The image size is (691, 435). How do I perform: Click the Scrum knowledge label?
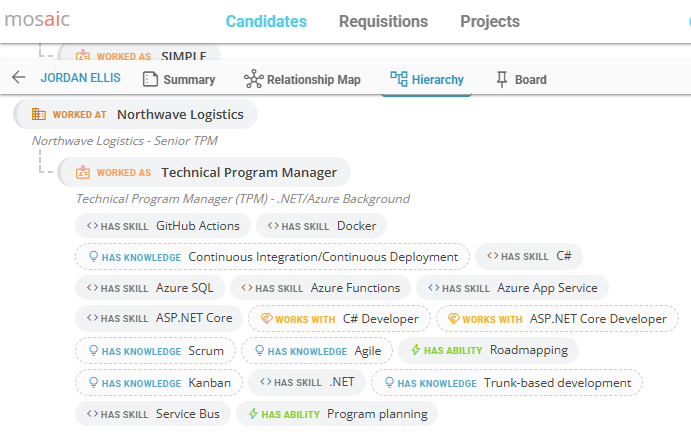pyautogui.click(x=206, y=351)
